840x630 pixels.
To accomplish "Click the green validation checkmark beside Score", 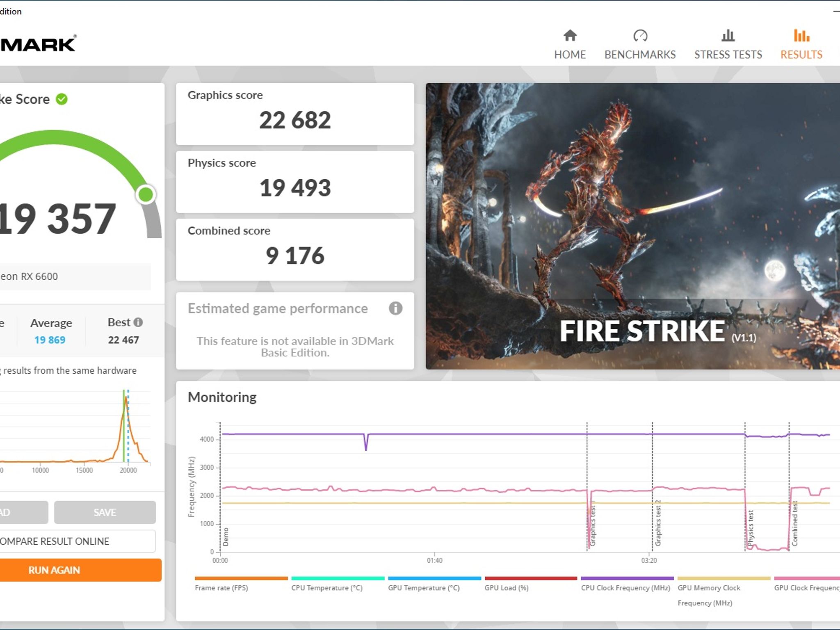I will [62, 99].
